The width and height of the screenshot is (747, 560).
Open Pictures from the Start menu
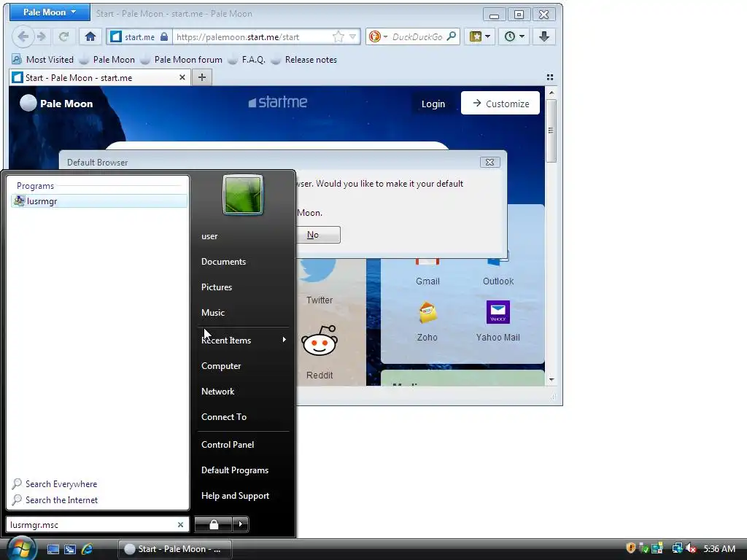(x=217, y=287)
